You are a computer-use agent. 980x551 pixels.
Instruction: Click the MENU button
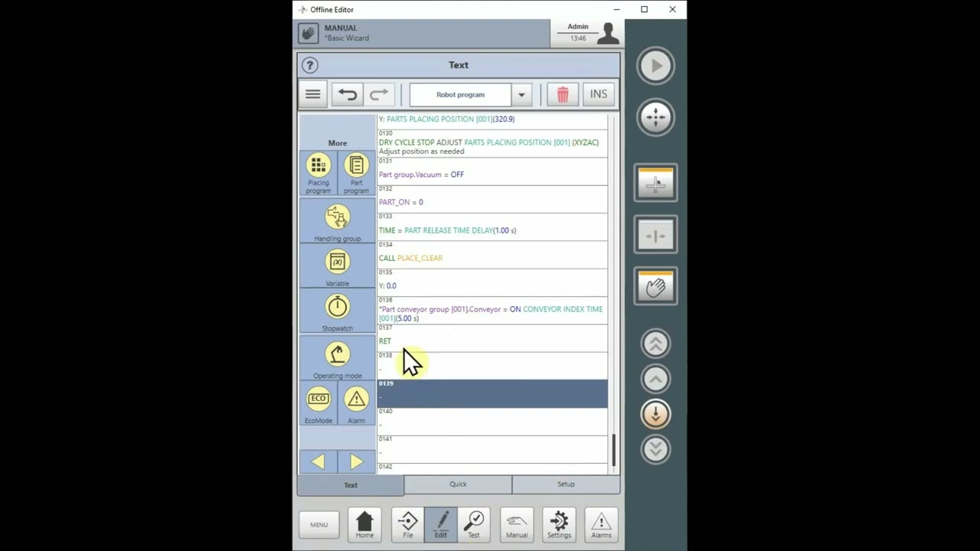[x=318, y=524]
